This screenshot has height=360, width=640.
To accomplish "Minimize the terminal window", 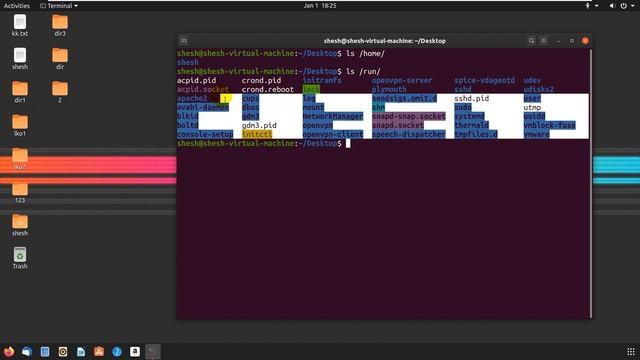I will tap(558, 41).
